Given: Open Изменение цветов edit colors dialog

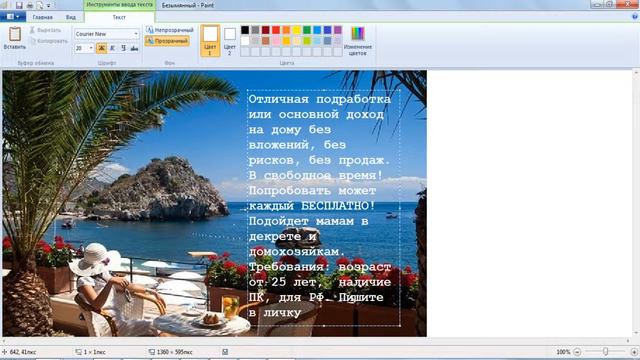Looking at the screenshot, I should tap(358, 40).
